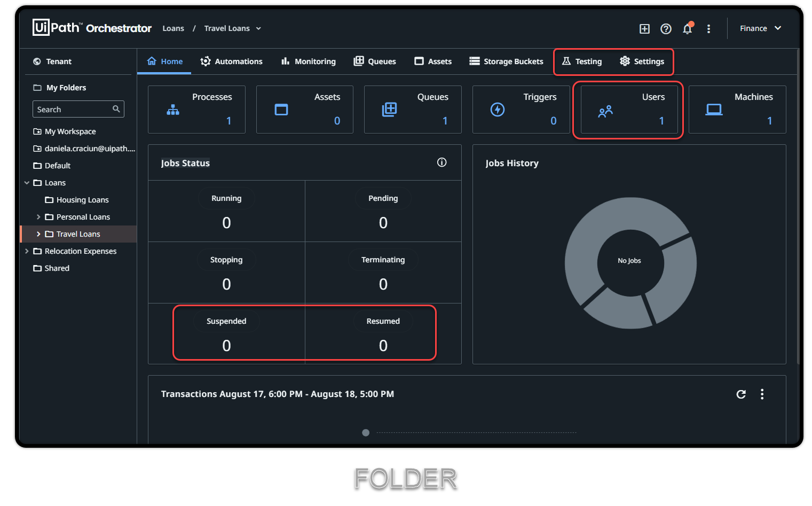
Task: Click the main content vertical scrollbar
Action: click(798, 206)
